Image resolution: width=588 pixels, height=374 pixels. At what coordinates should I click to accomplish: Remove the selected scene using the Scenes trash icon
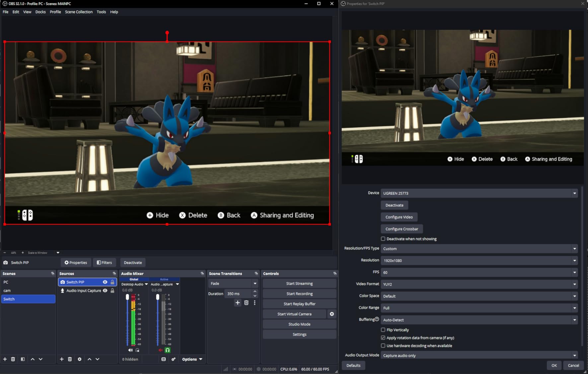tap(13, 359)
